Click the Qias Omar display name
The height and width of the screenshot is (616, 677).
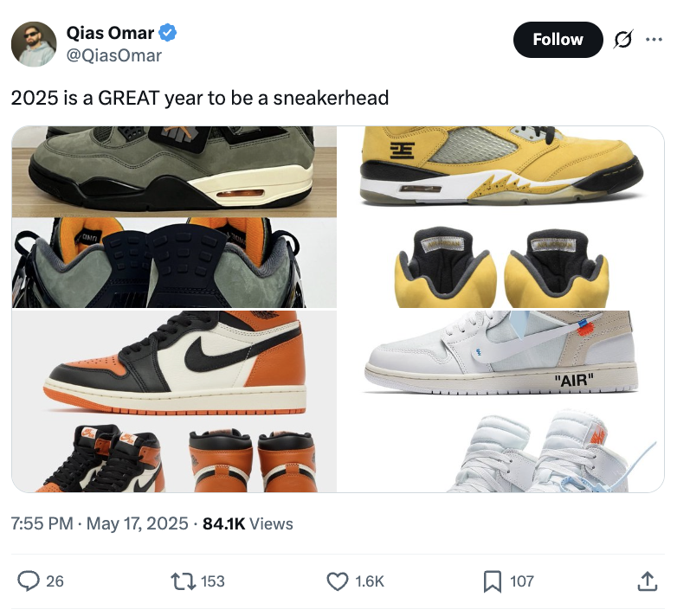[x=110, y=34]
